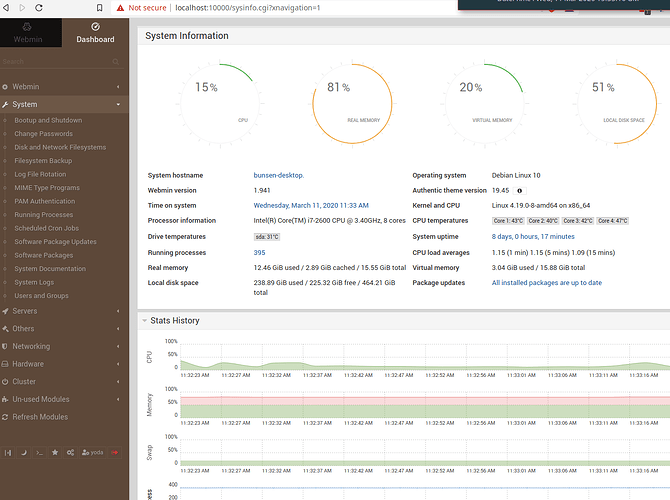Click the wrench icon beside System

(x=5, y=104)
